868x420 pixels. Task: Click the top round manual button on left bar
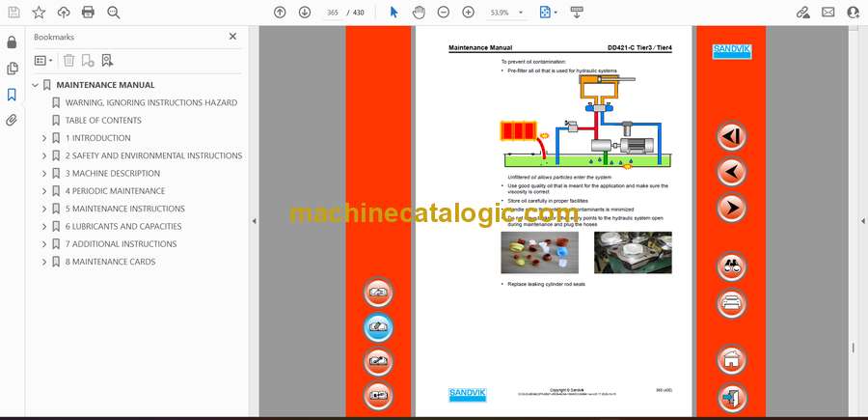click(379, 293)
